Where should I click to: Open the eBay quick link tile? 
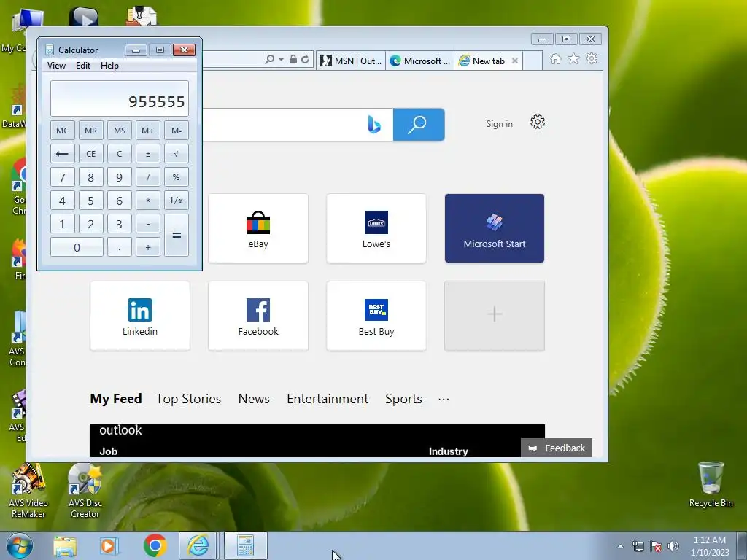258,228
